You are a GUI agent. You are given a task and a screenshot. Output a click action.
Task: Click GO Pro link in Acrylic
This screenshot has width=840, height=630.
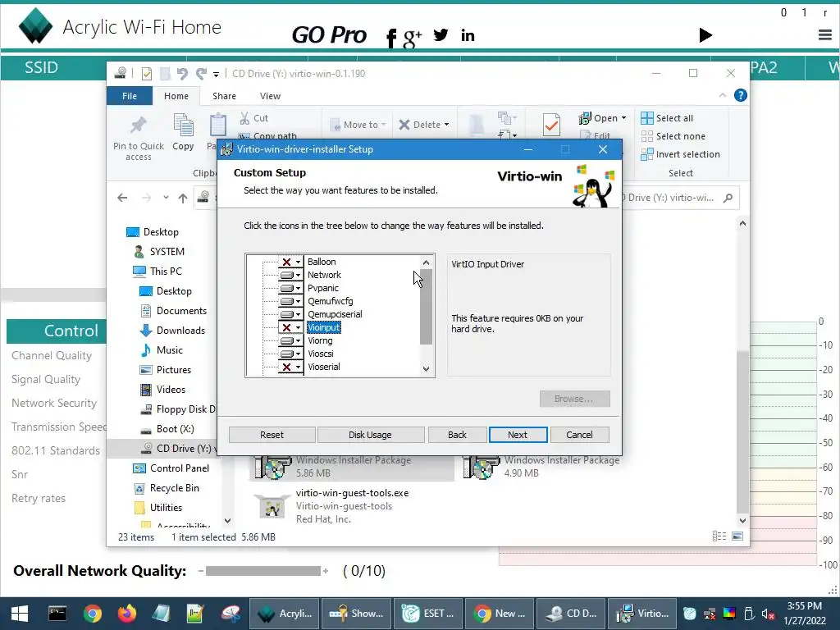point(329,35)
